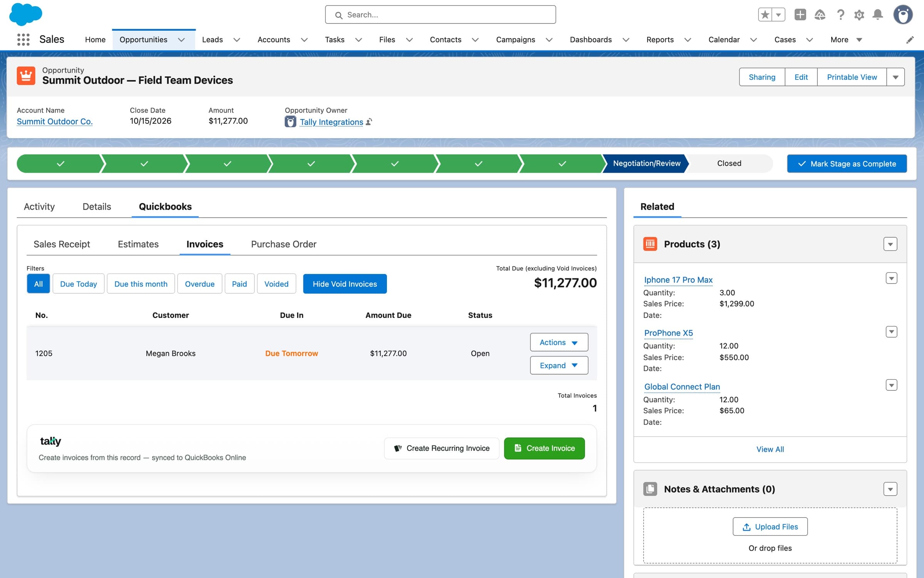924x578 pixels.
Task: Open the More navigation menu
Action: (846, 40)
